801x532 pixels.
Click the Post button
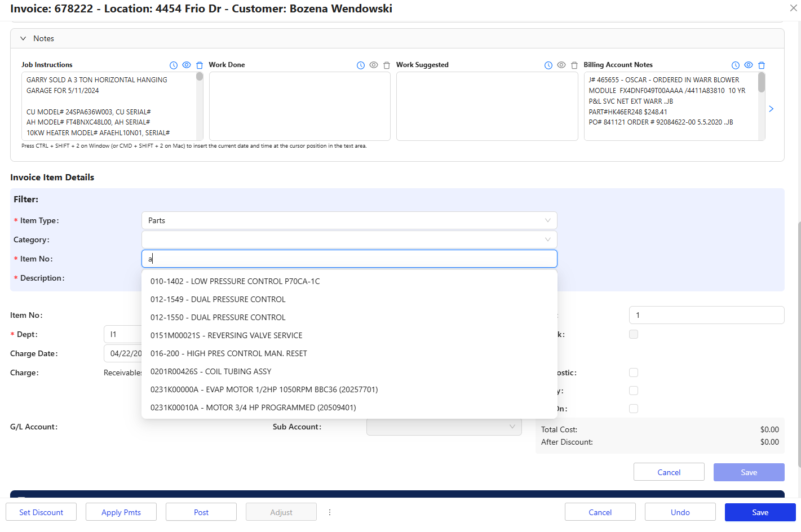(x=201, y=512)
